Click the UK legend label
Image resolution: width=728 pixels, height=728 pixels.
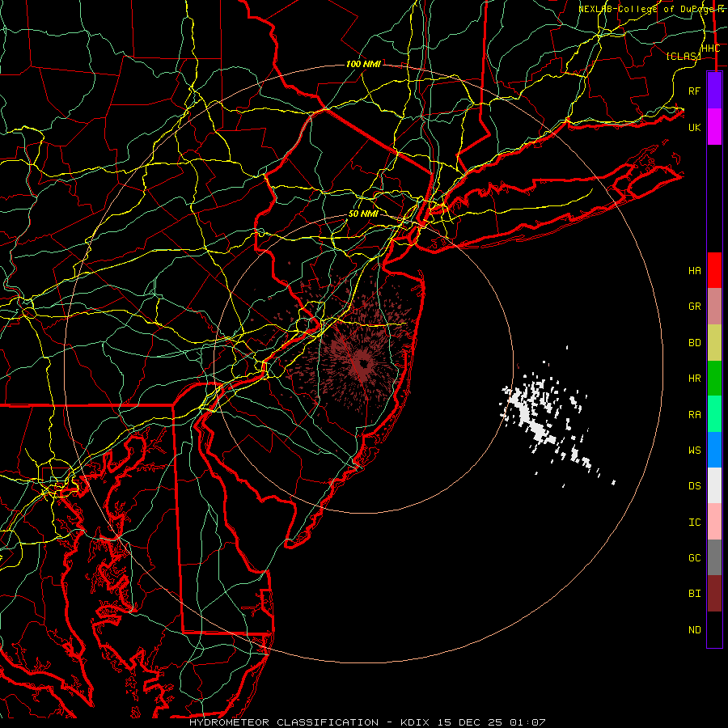(x=694, y=127)
